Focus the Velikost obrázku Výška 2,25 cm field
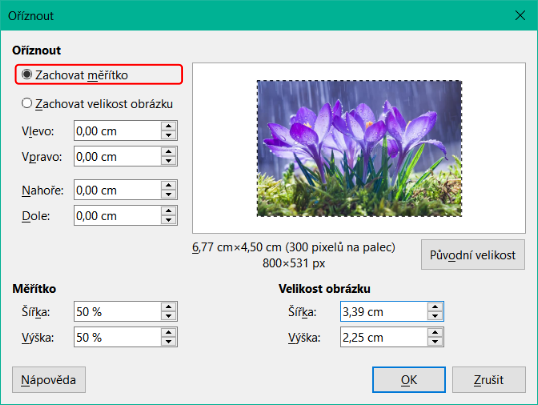The width and height of the screenshot is (538, 405). click(x=384, y=337)
